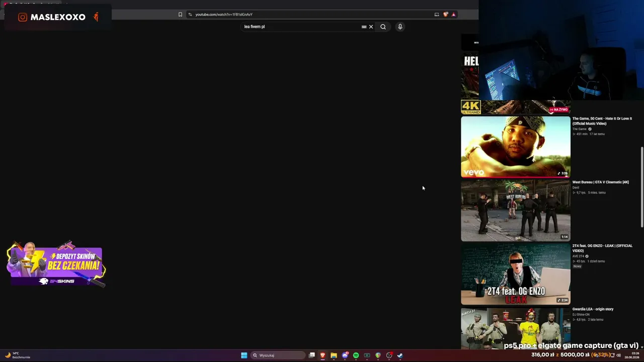Click the youtube.com URL in address bar

click(x=224, y=14)
